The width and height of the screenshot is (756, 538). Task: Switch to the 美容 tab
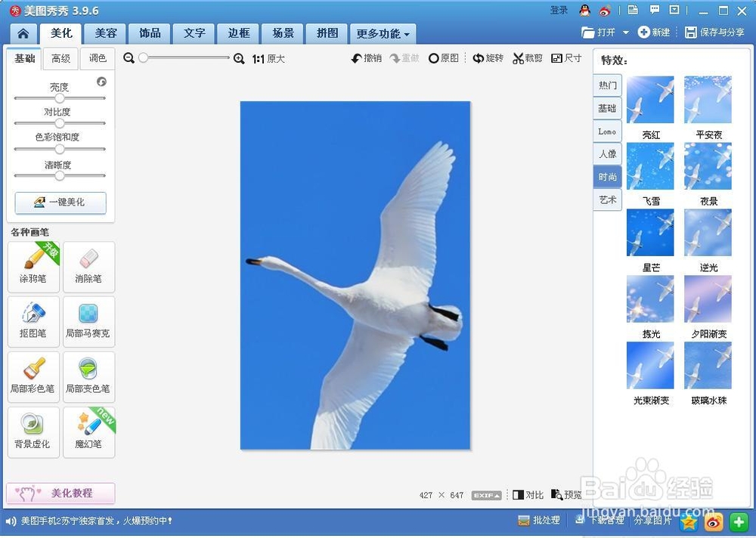(106, 33)
